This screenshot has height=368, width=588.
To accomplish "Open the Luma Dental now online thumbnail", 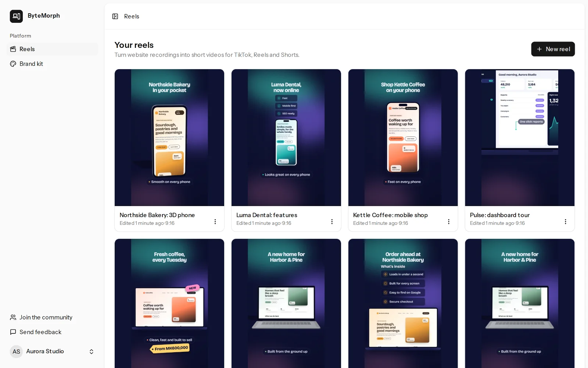I will (x=286, y=138).
